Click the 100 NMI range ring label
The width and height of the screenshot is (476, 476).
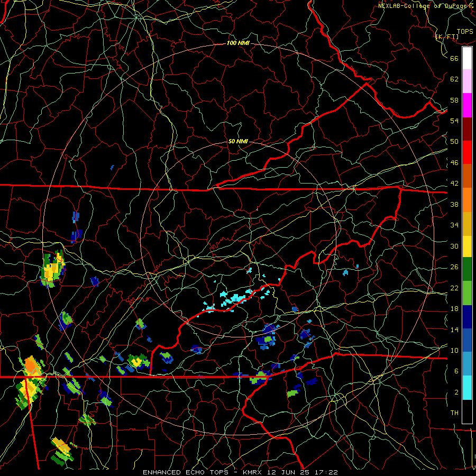coord(238,43)
